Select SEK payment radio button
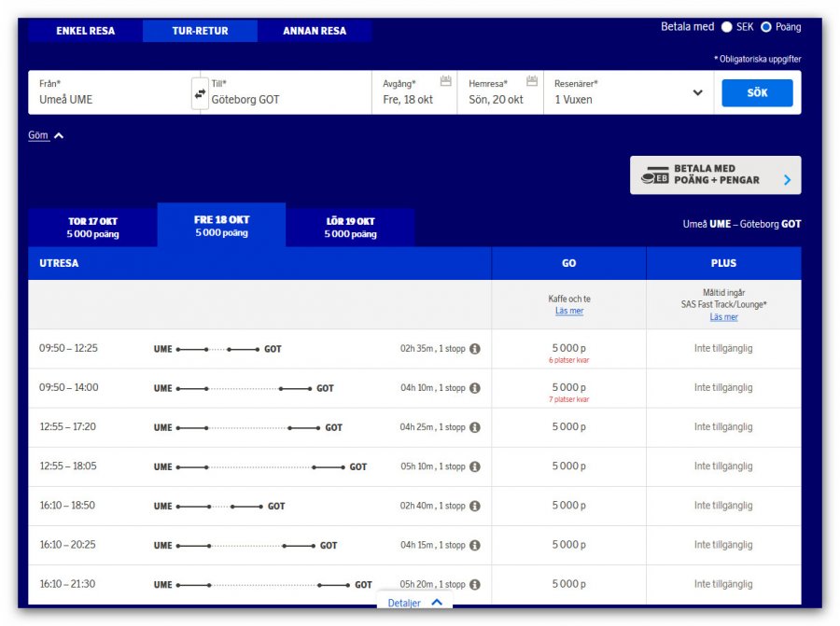This screenshot has width=840, height=626. pos(727,27)
